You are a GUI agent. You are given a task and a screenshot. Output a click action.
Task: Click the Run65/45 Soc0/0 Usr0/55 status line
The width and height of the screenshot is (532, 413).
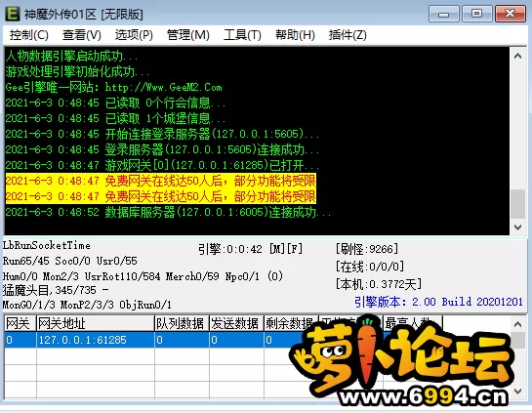click(70, 261)
